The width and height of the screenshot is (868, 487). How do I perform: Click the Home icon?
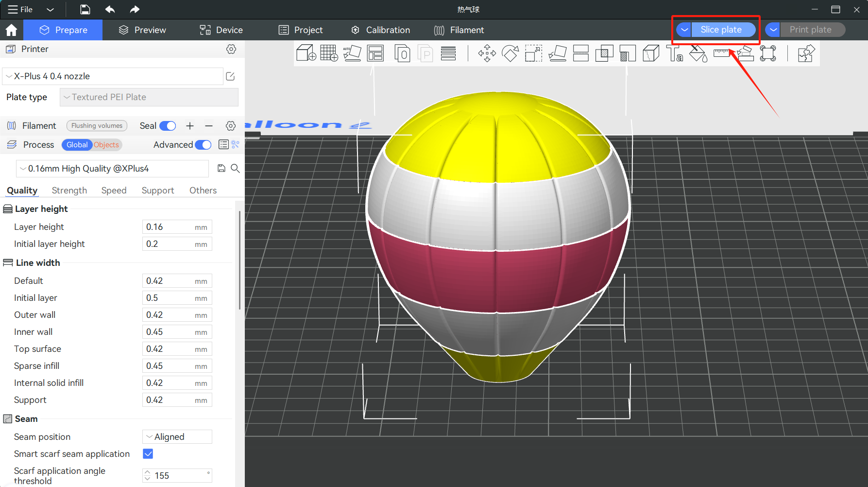(11, 30)
